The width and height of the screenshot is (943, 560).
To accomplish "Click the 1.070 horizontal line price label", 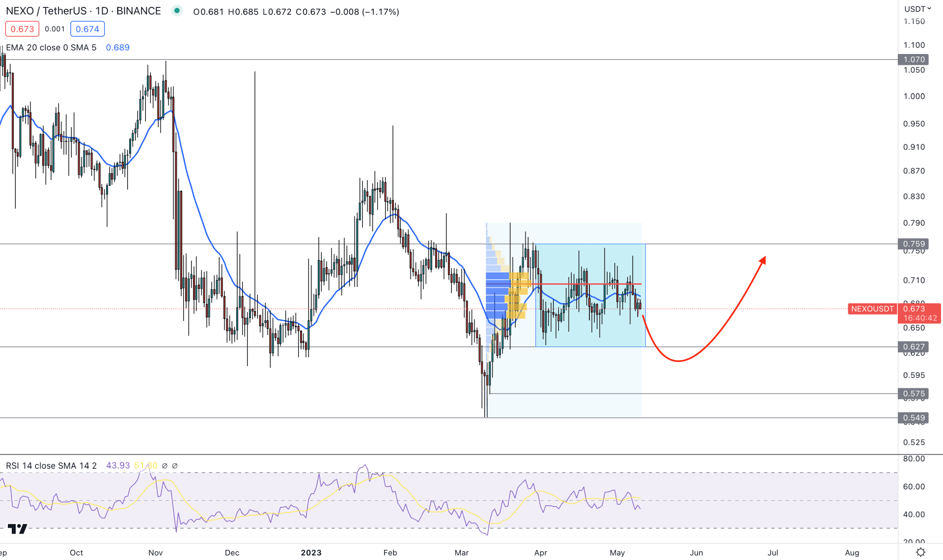I will (914, 59).
